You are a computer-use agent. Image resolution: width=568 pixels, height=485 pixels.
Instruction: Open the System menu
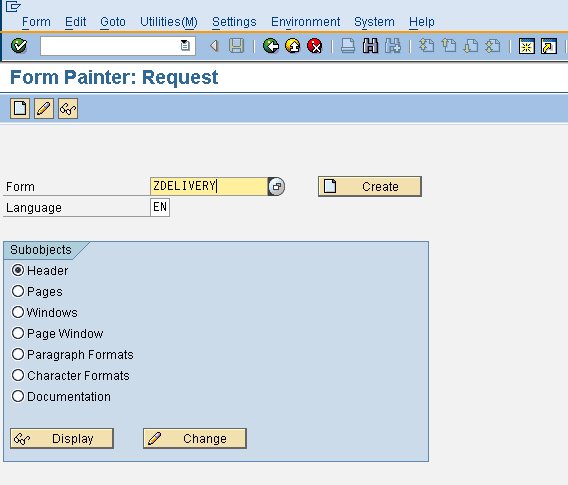[374, 22]
